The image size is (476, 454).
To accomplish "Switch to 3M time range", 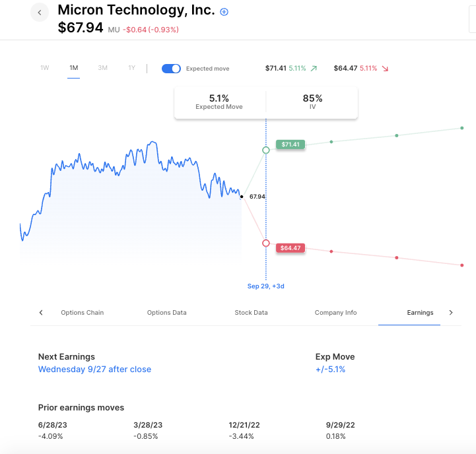I will click(x=103, y=68).
